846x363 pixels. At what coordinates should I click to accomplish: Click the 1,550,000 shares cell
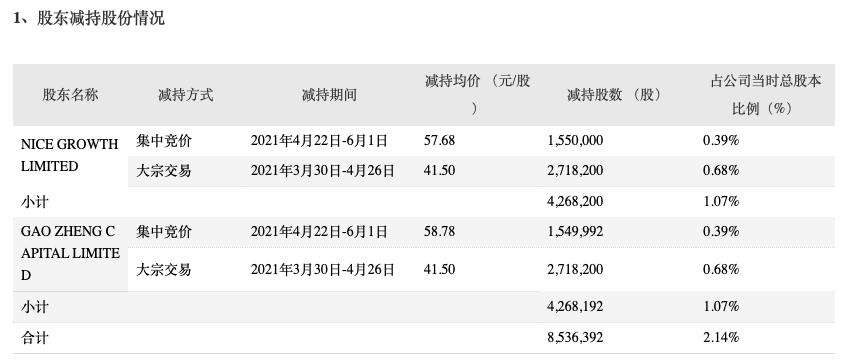coord(575,141)
